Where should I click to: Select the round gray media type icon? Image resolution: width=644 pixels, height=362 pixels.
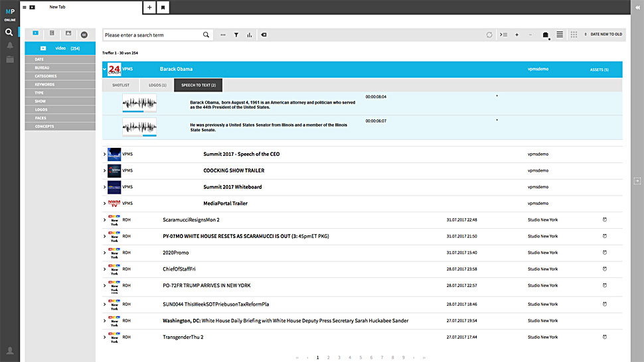pos(84,35)
